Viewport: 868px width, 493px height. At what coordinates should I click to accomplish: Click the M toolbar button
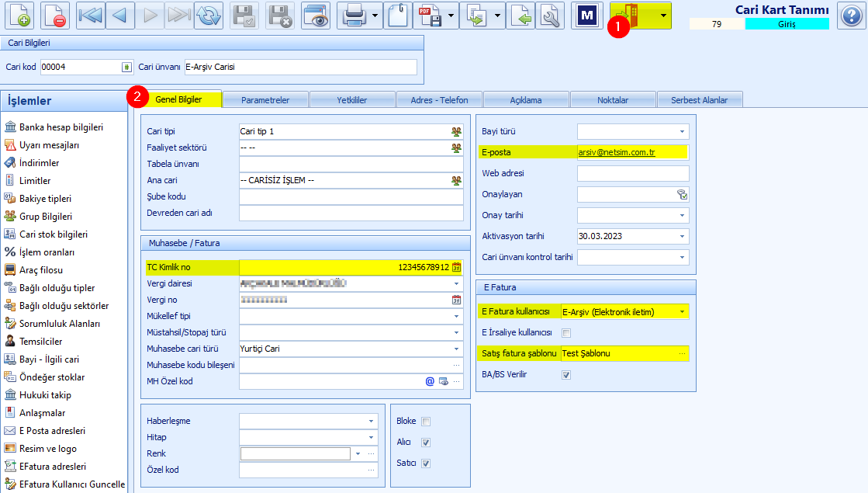coord(586,16)
